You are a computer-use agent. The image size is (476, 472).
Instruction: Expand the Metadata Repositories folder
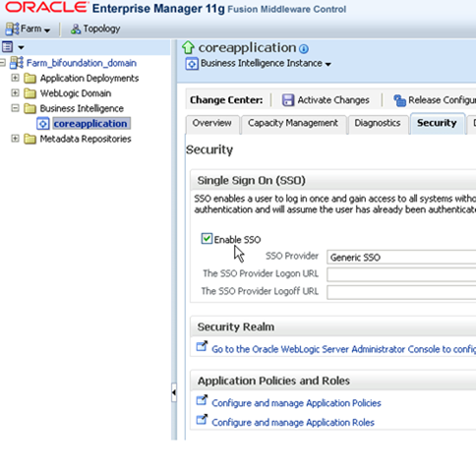click(x=15, y=139)
